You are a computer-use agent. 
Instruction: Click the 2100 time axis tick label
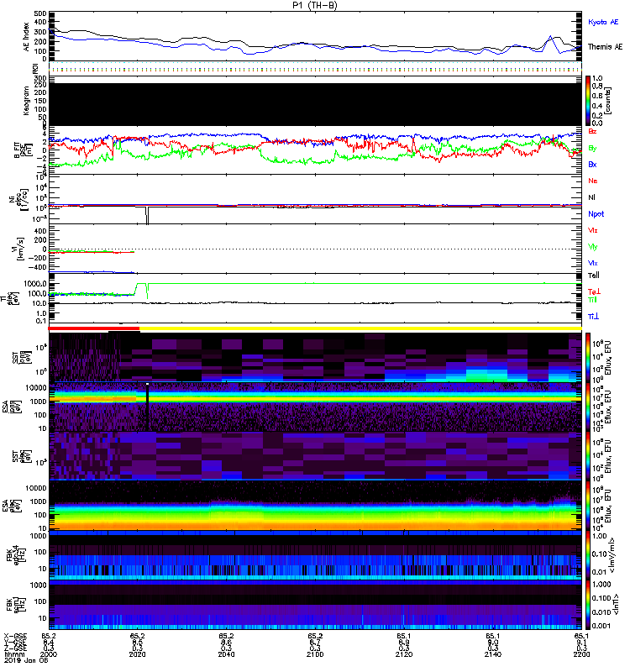315,654
